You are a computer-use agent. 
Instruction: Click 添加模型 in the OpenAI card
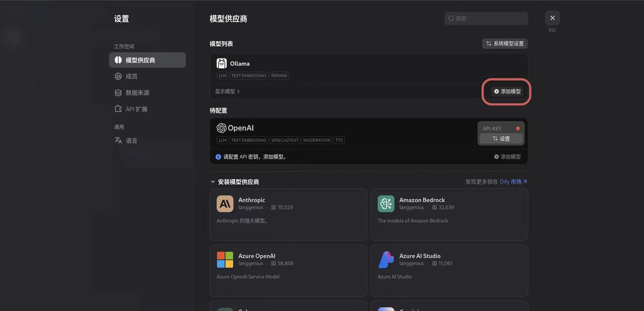(507, 157)
